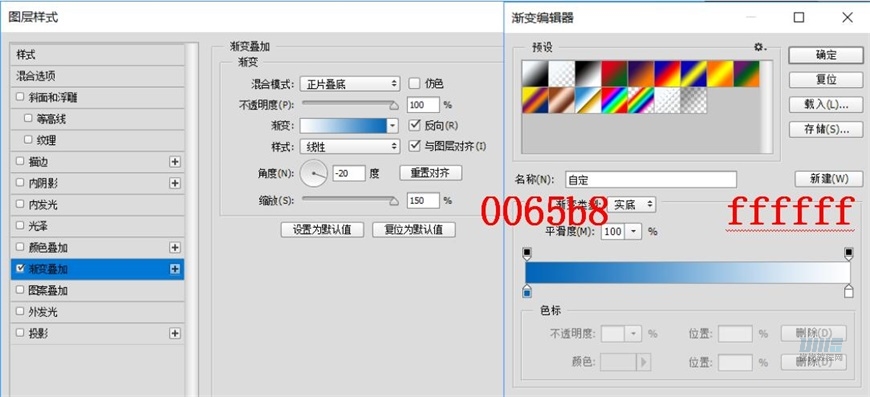
Task: Choose the transparent rainbow gradient preset
Action: (x=641, y=100)
